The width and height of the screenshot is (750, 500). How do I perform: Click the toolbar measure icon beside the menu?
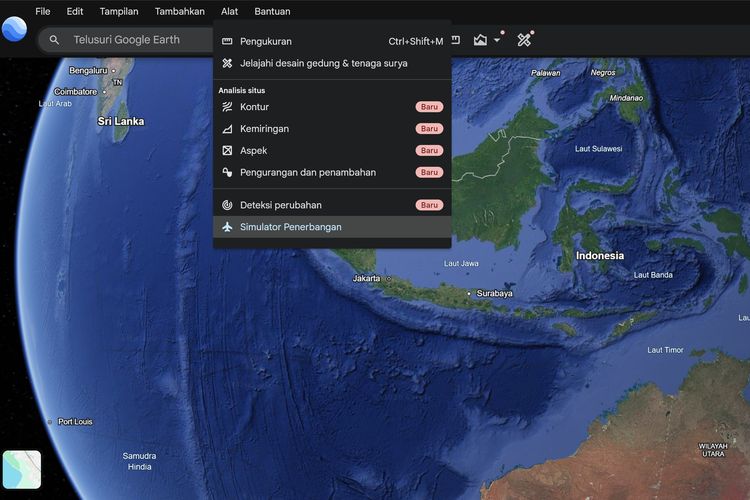coord(456,40)
